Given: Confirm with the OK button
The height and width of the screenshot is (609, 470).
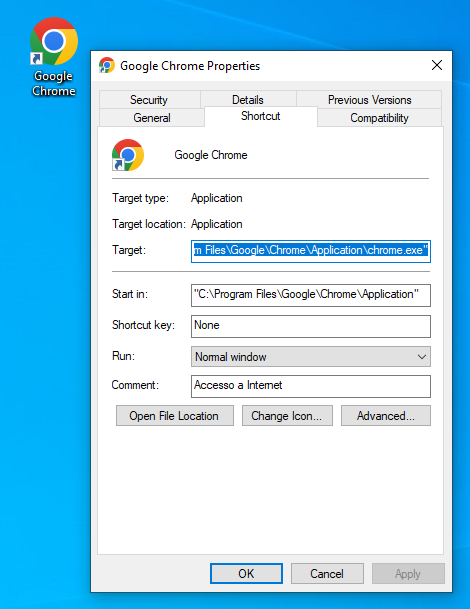Looking at the screenshot, I should coord(246,573).
